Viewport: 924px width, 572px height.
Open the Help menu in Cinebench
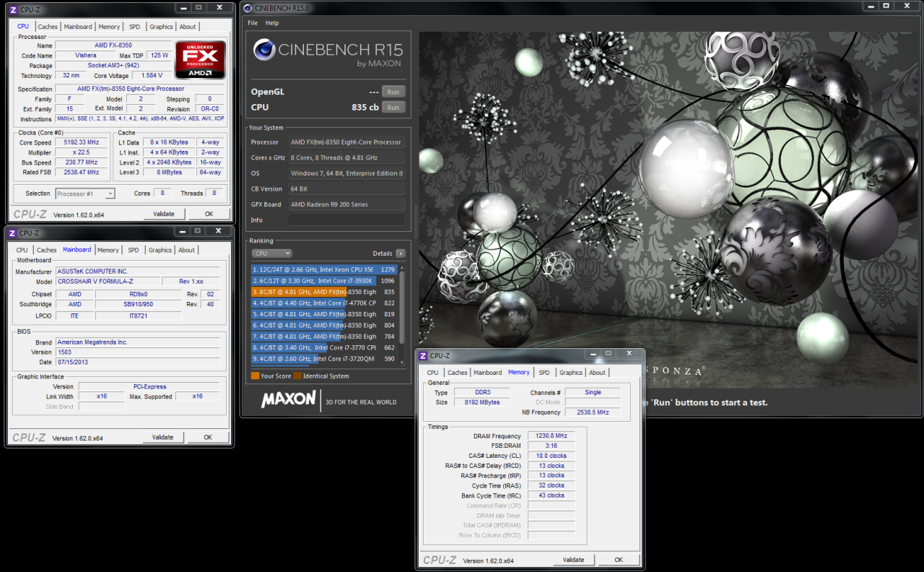click(x=272, y=23)
